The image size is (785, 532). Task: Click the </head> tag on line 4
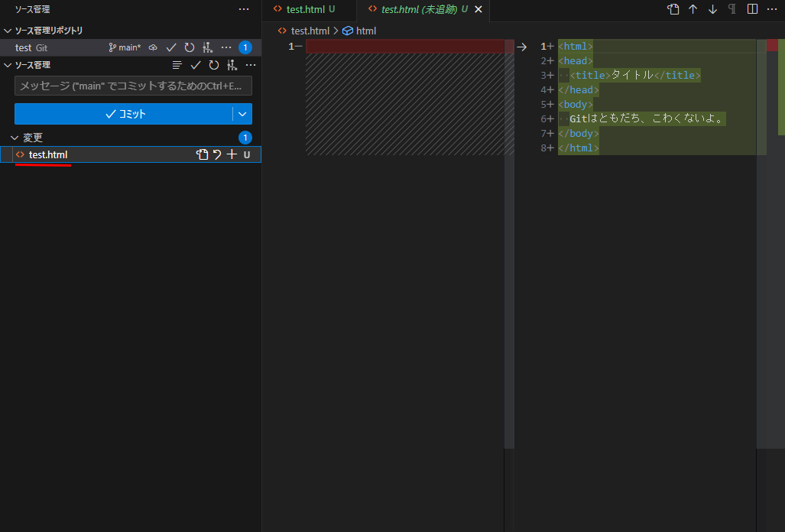pos(578,89)
